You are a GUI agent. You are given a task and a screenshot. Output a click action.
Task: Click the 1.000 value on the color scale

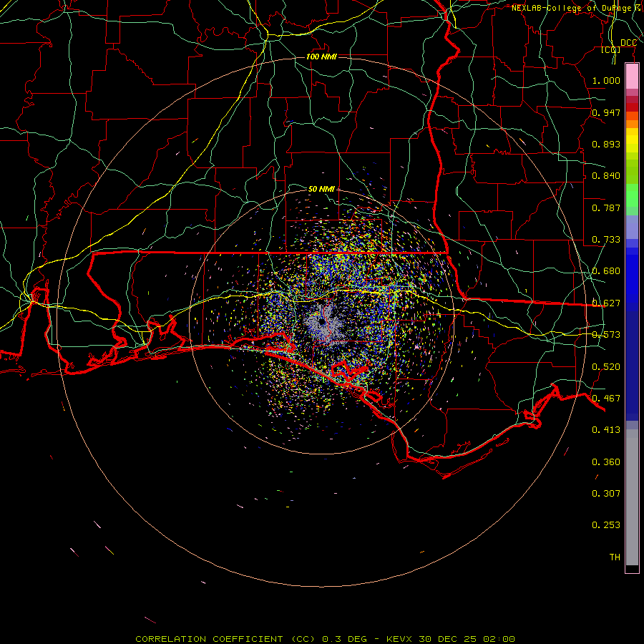pos(606,80)
